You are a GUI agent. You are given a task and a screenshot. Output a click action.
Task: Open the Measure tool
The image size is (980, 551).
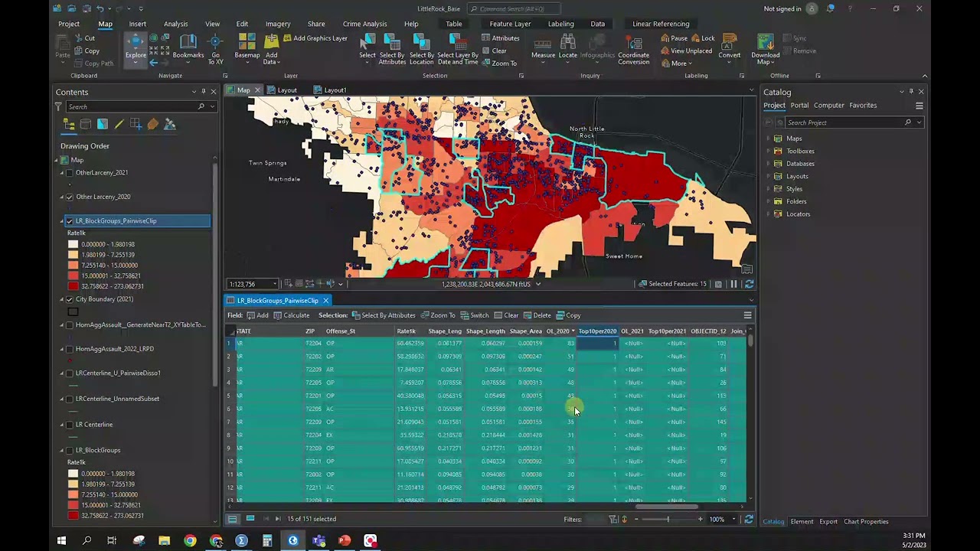coord(543,47)
